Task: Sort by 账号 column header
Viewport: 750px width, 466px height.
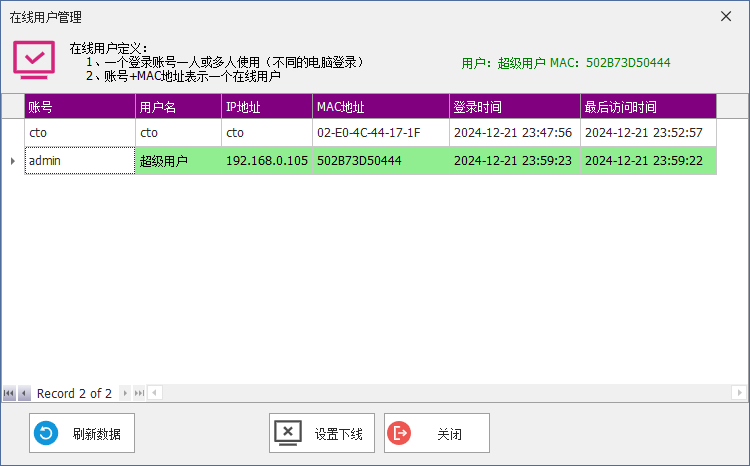Action: [80, 106]
